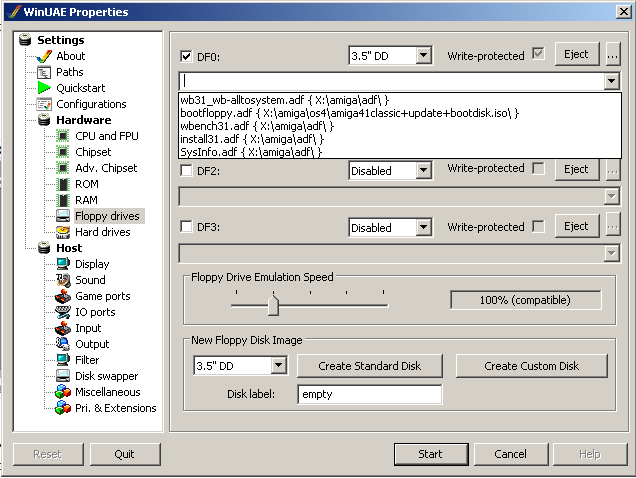Choose install31.adf in dropdown list
Viewport: 636px width, 478px height.
400,139
